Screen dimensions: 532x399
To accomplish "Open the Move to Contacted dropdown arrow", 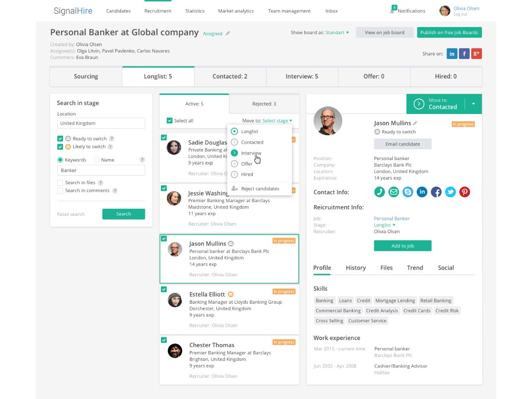I will click(473, 104).
